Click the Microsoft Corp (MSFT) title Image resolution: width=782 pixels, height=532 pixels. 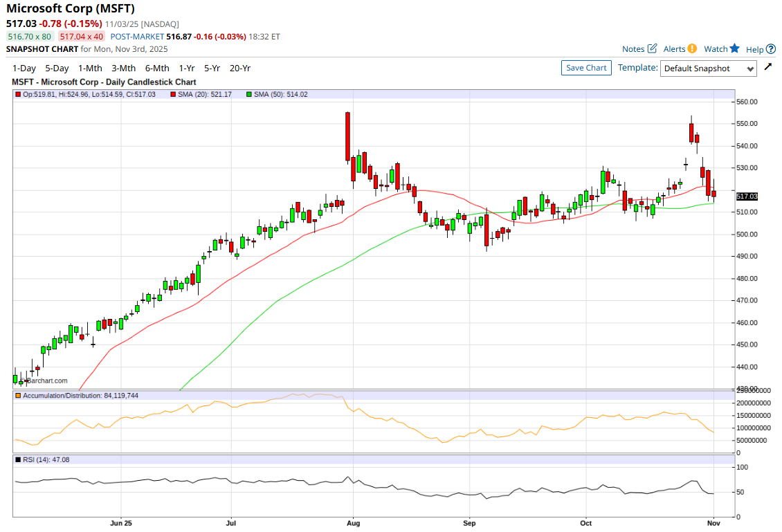coord(71,8)
